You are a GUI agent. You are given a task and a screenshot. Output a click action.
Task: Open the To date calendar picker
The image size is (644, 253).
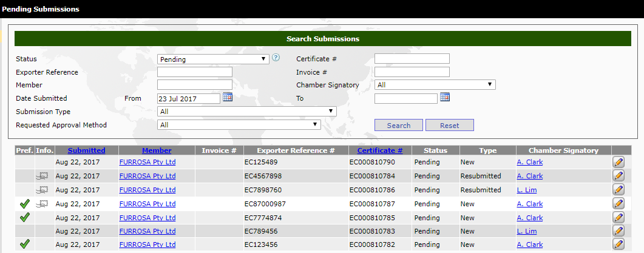point(445,97)
